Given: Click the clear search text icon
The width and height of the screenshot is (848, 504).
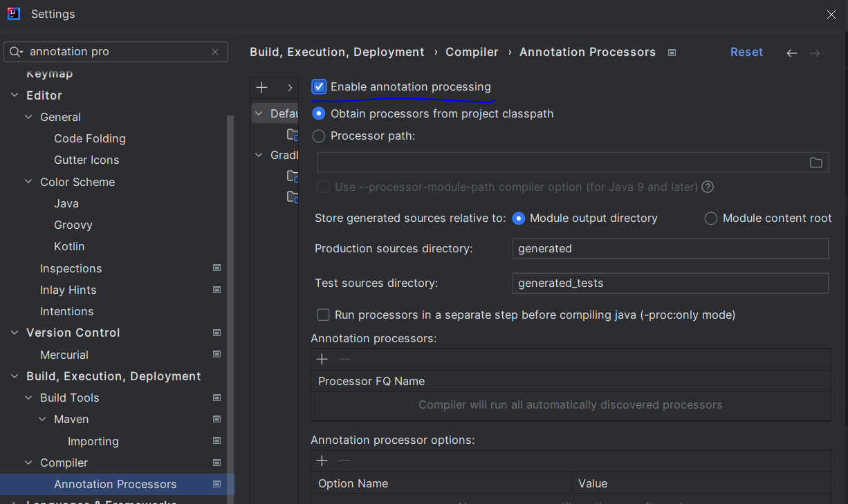Looking at the screenshot, I should tap(215, 52).
